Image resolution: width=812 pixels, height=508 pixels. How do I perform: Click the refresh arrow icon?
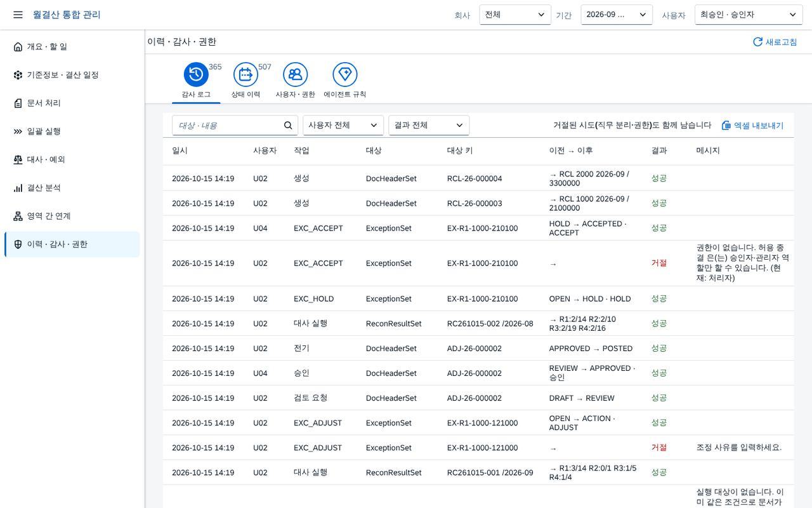tap(757, 42)
